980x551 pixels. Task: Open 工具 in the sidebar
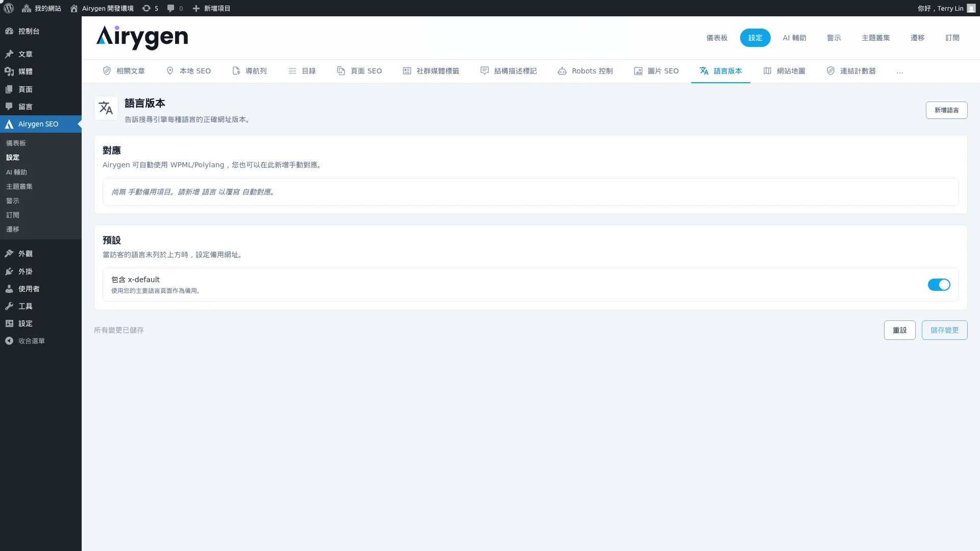point(41,306)
